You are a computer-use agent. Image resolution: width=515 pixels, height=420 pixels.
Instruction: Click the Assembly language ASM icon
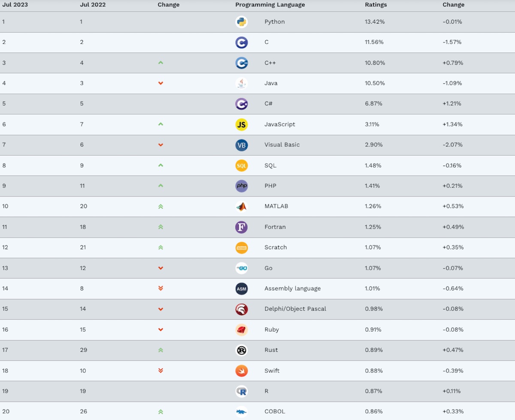[242, 289]
